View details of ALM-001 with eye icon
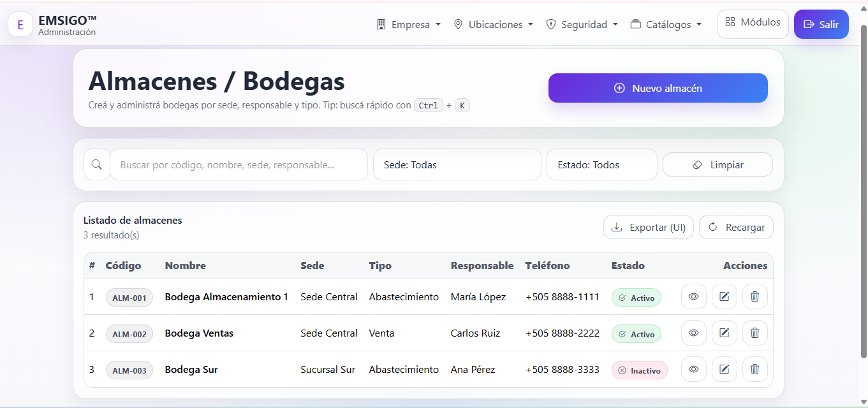The image size is (868, 408). (694, 296)
